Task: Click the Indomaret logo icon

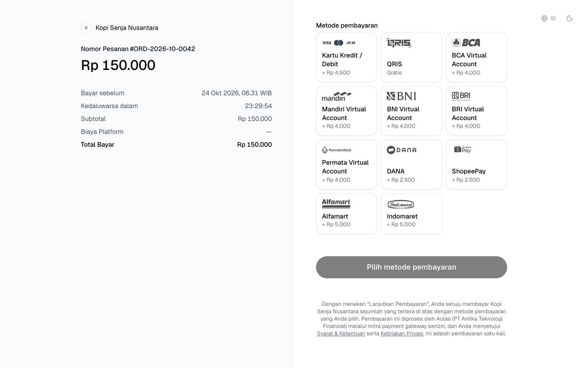Action: tap(401, 205)
